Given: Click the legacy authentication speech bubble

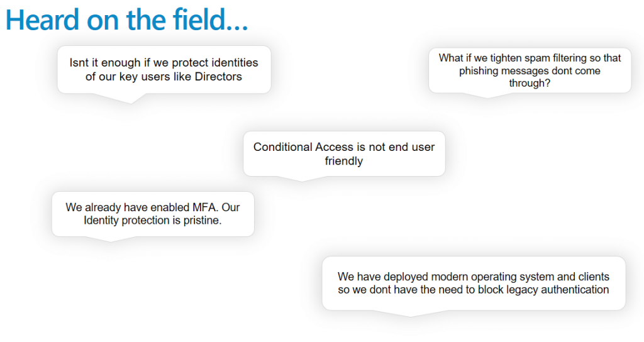Looking at the screenshot, I should coord(474,284).
